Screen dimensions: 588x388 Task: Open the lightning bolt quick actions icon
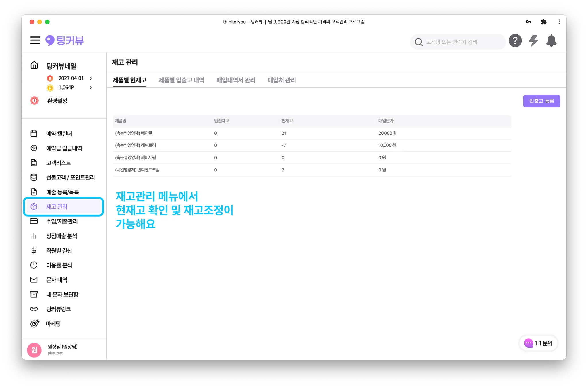click(x=533, y=41)
